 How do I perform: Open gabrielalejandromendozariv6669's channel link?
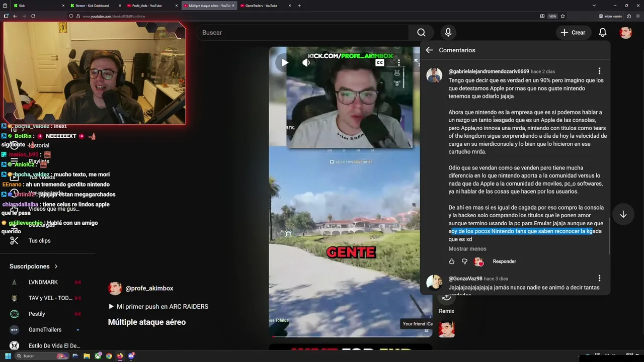[489, 71]
